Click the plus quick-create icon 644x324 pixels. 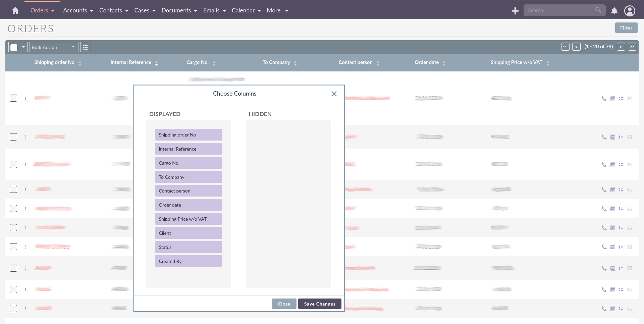515,11
